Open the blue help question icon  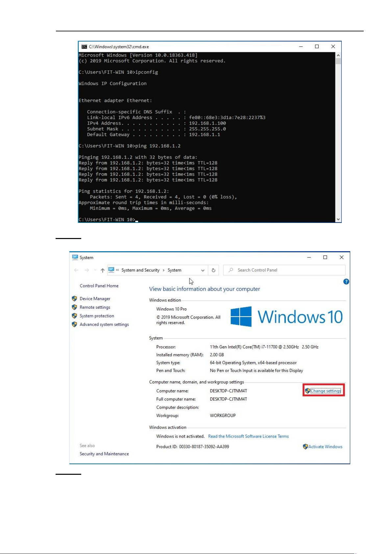346,281
